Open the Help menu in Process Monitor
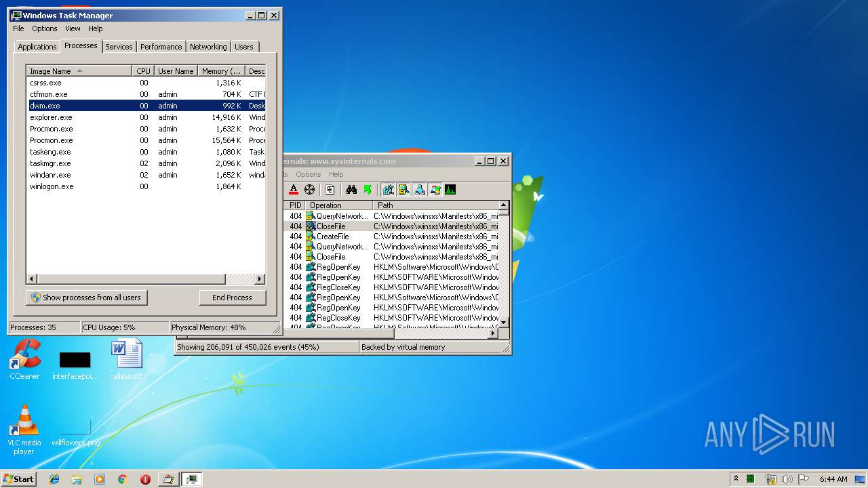 (336, 174)
